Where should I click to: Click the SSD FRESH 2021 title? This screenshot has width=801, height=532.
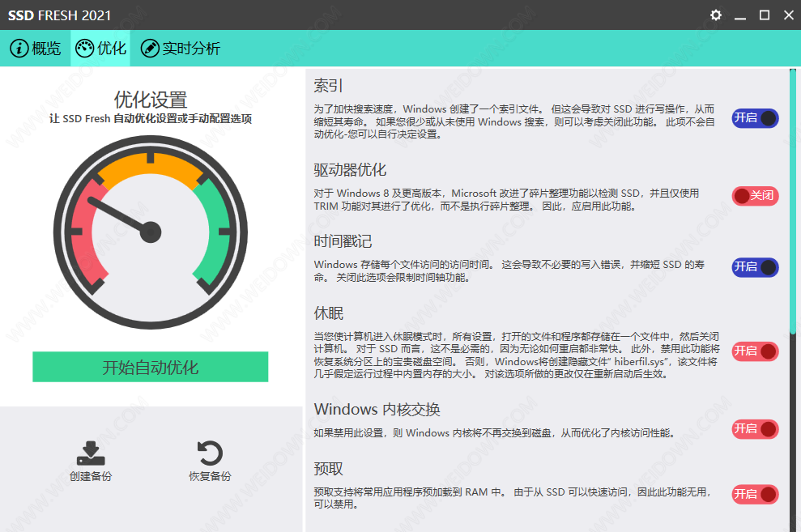tap(59, 15)
